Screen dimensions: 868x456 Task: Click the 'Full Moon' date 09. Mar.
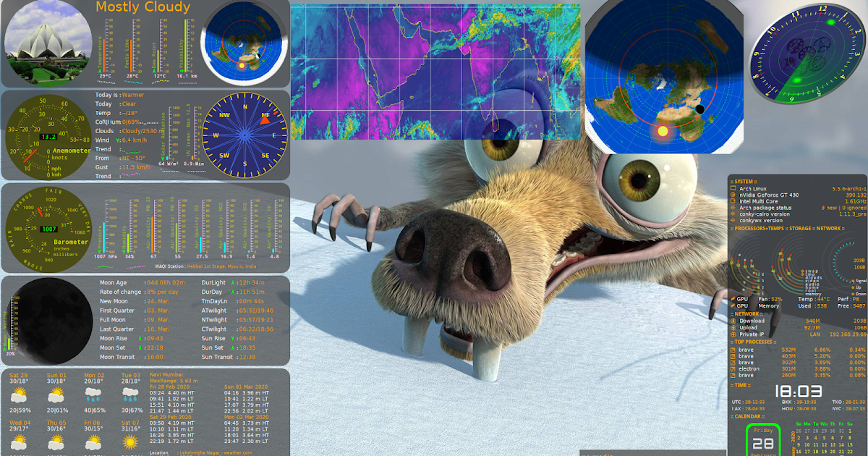pyautogui.click(x=158, y=319)
